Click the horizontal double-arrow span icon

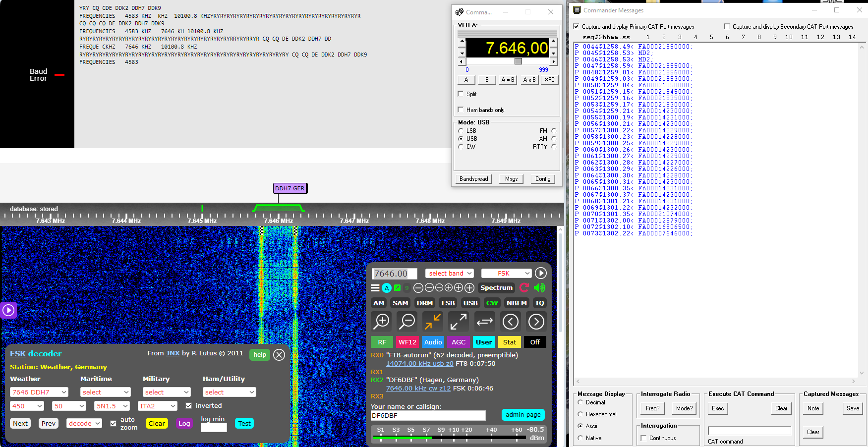(484, 322)
